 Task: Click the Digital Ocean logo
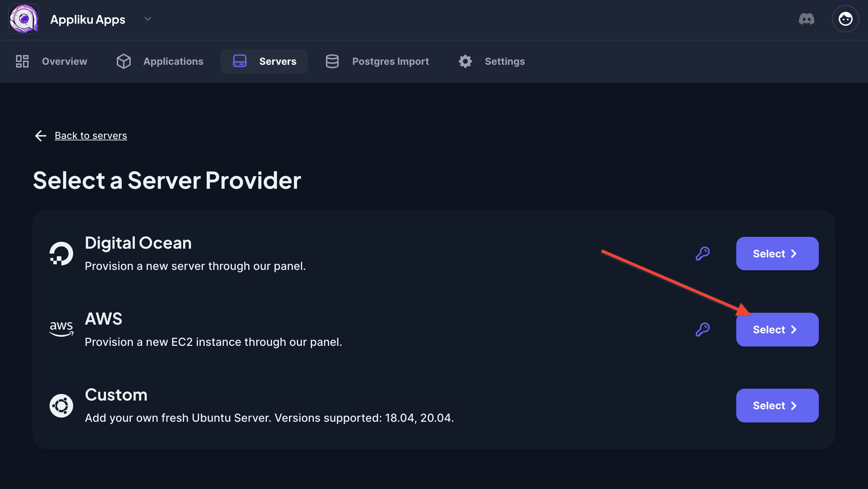pyautogui.click(x=61, y=254)
